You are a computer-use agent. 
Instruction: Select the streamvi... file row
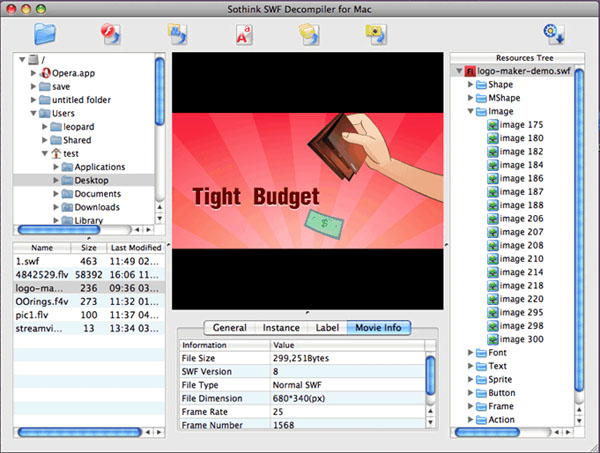tap(89, 328)
